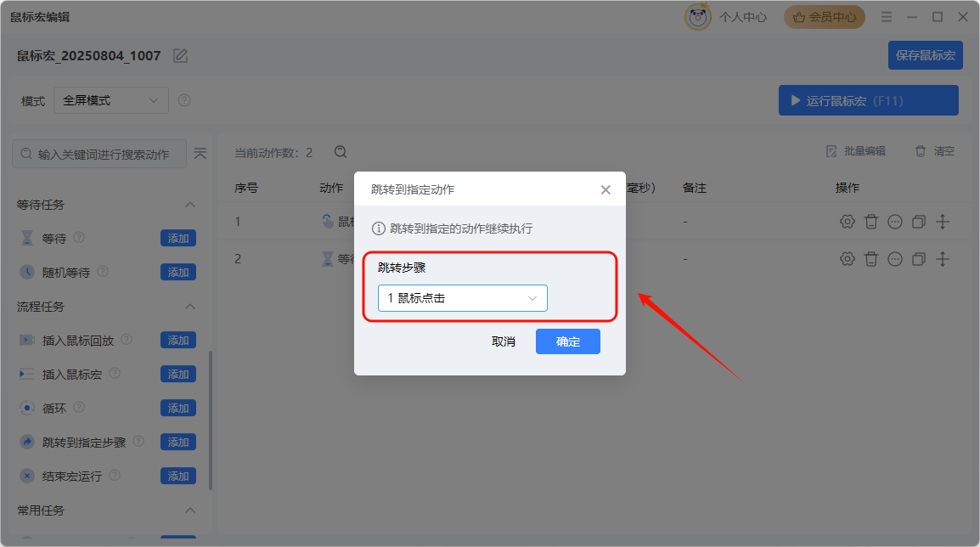The image size is (980, 547).
Task: Add 结束宏运行 action
Action: 178,476
